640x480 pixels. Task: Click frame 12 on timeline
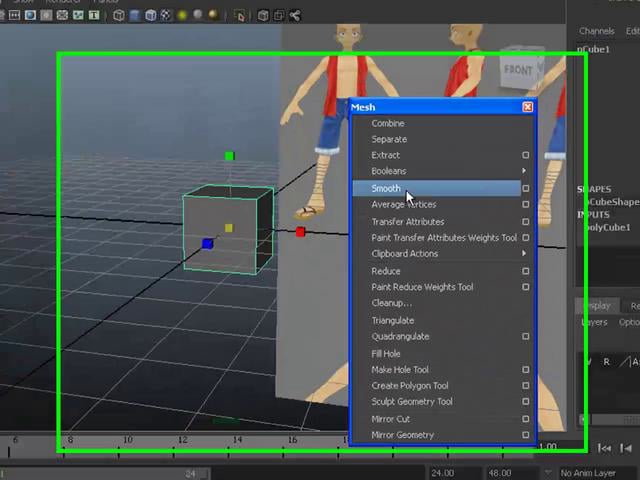point(182,440)
